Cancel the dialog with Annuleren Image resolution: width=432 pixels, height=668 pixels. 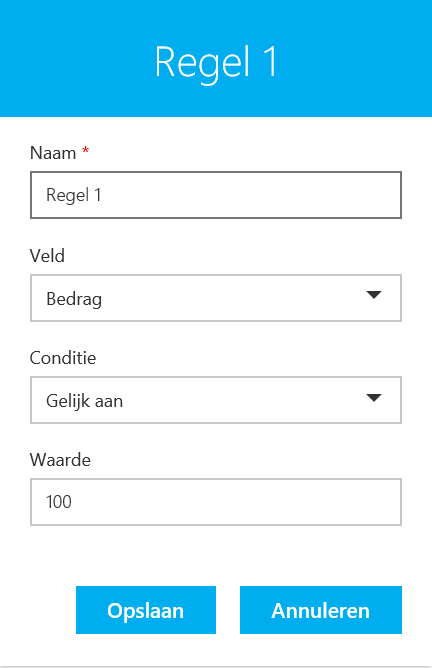321,610
